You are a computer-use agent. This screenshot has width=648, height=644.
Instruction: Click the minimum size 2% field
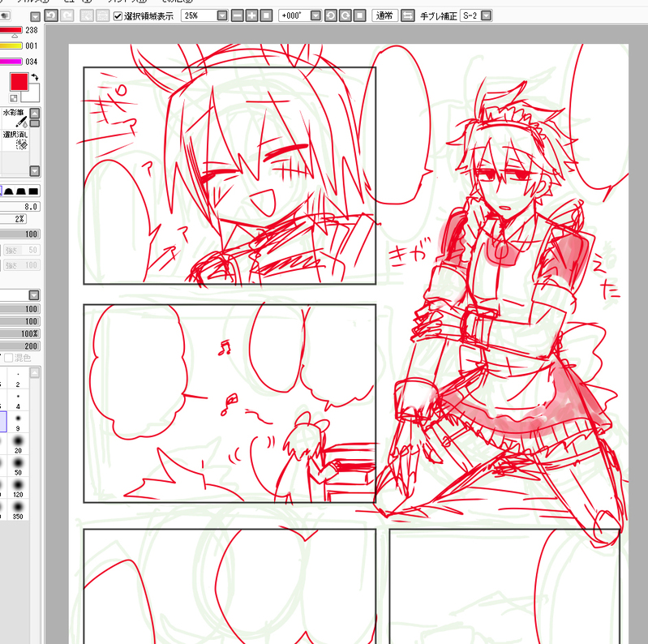point(13,219)
